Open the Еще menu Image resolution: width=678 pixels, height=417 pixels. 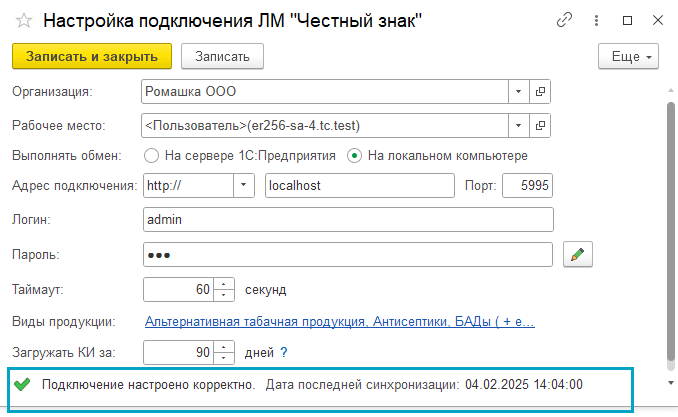tap(628, 57)
